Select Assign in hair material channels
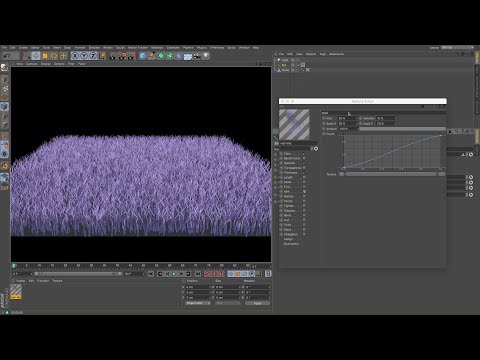Viewport: 480px width, 360px height. [288, 239]
